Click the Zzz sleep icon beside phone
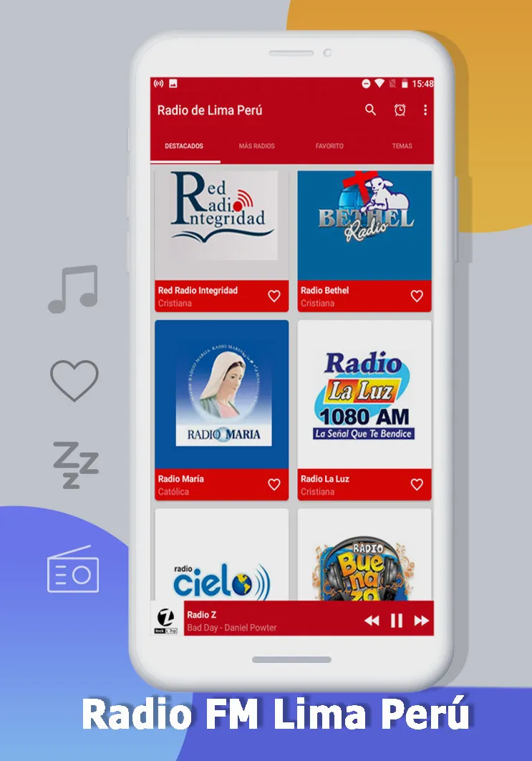This screenshot has height=761, width=532. click(76, 465)
